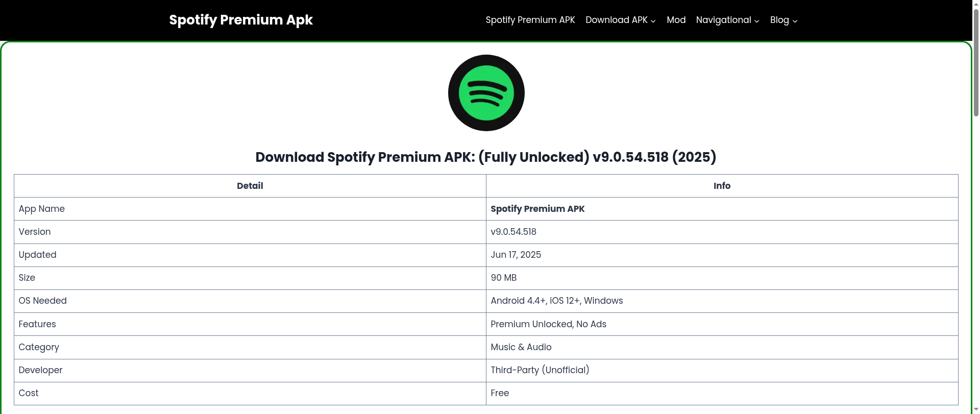Click the Detail column header
980x414 pixels.
pyautogui.click(x=250, y=186)
